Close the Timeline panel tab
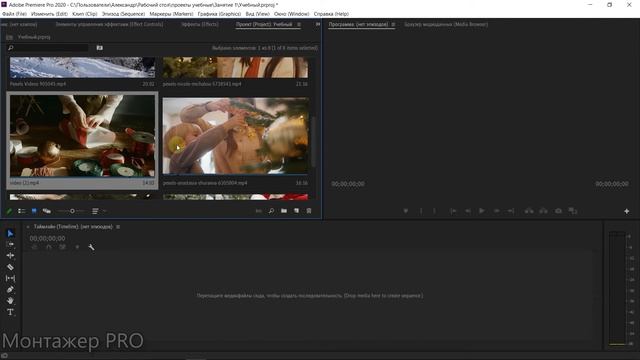640x360 pixels. (28, 227)
